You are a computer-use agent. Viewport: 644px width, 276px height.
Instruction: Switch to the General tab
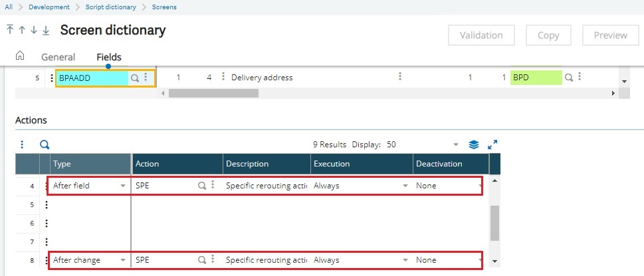[58, 57]
